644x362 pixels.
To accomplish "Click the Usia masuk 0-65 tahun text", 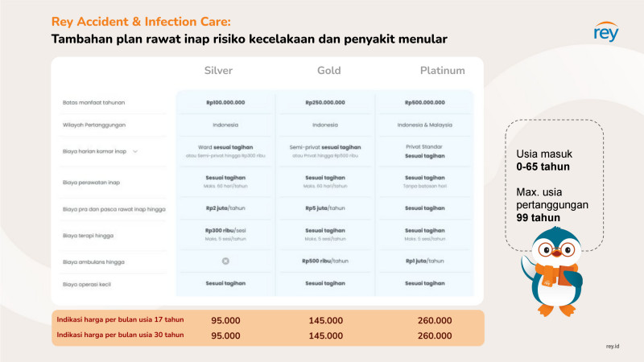I will point(544,160).
